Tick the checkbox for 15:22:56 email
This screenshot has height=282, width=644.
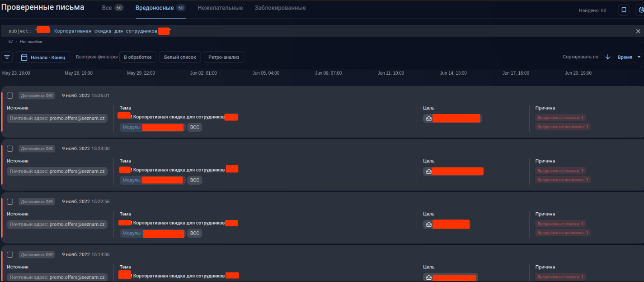pyautogui.click(x=10, y=201)
